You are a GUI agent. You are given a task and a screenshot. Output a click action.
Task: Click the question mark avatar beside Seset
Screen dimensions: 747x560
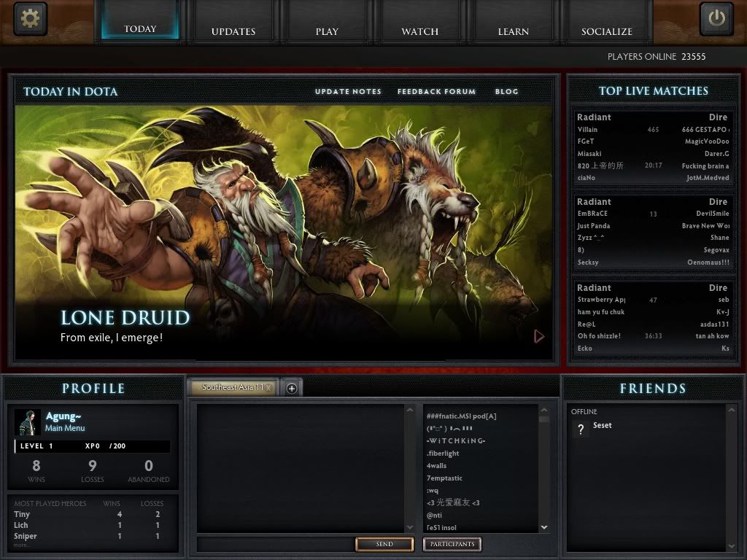pyautogui.click(x=580, y=429)
